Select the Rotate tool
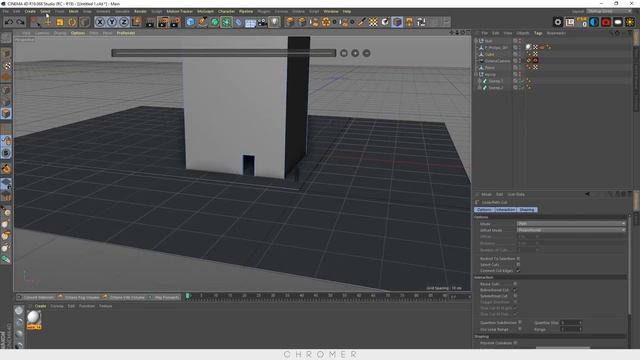The image size is (640, 360). click(72, 22)
